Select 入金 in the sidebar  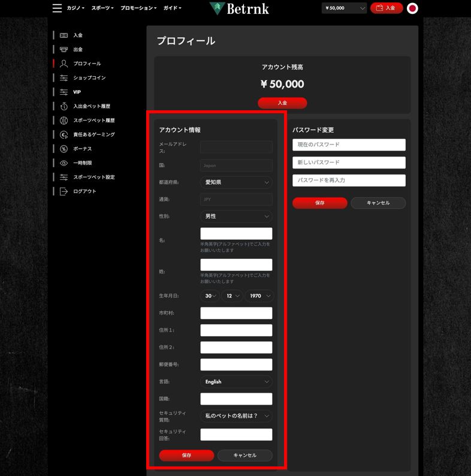tap(78, 35)
